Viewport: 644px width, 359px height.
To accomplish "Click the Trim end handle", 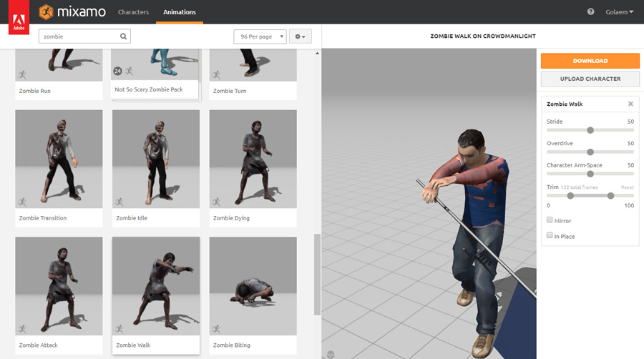I will pos(611,196).
